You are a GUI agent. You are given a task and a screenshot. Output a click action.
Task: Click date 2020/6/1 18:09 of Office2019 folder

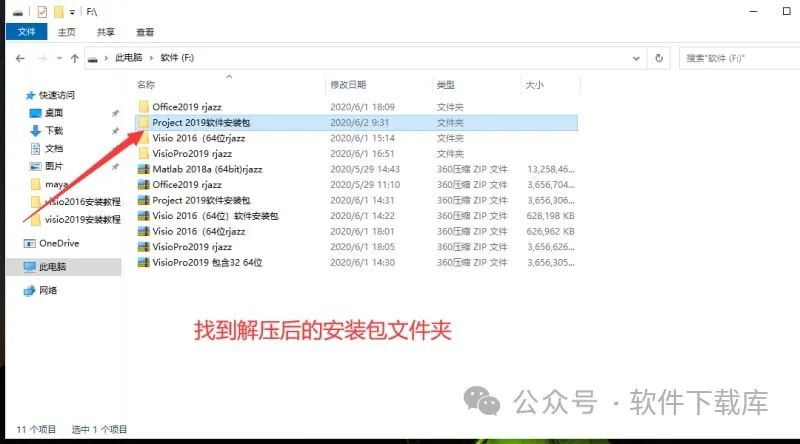click(x=362, y=107)
